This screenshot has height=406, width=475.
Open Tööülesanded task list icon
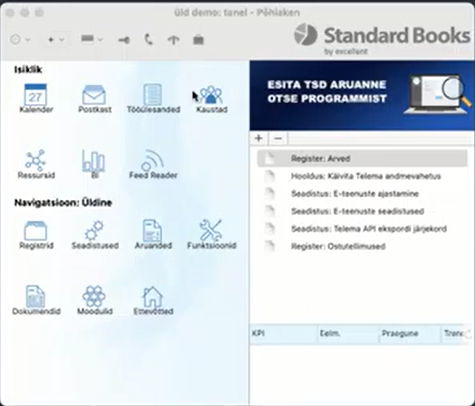tap(153, 98)
